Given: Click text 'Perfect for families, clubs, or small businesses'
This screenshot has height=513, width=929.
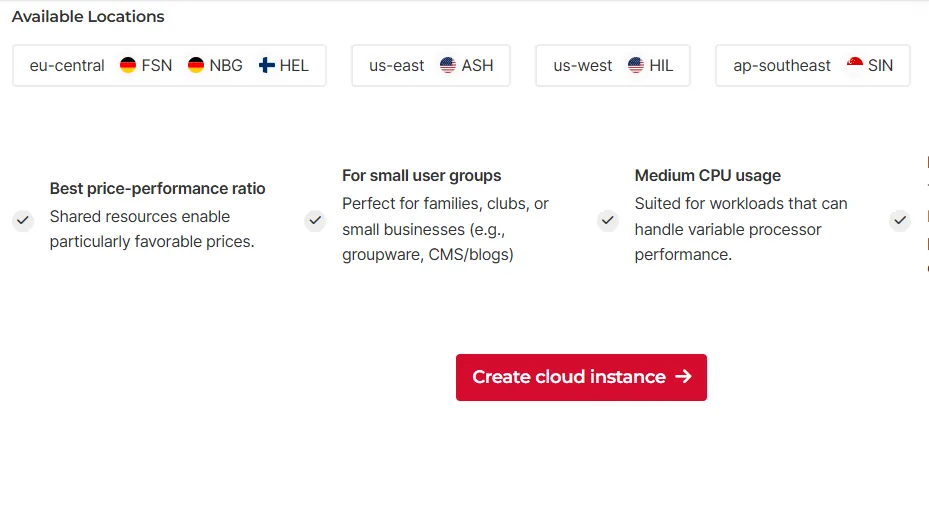Looking at the screenshot, I should (445, 216).
